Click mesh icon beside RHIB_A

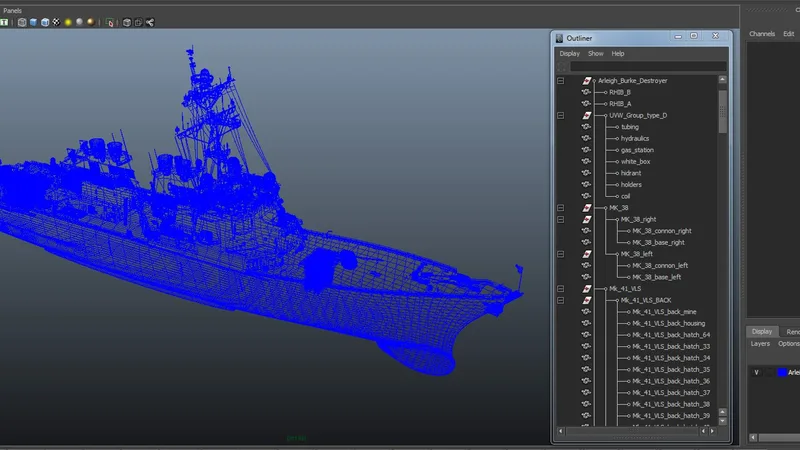coord(586,104)
